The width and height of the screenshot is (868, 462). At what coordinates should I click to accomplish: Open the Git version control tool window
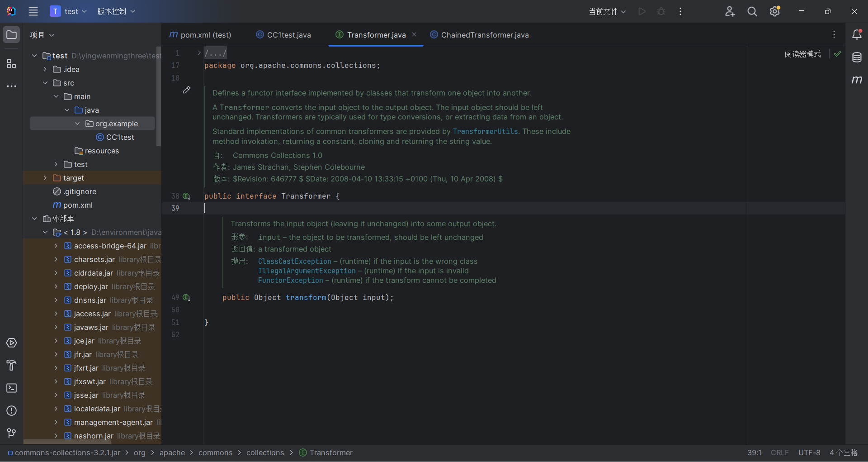[12, 433]
